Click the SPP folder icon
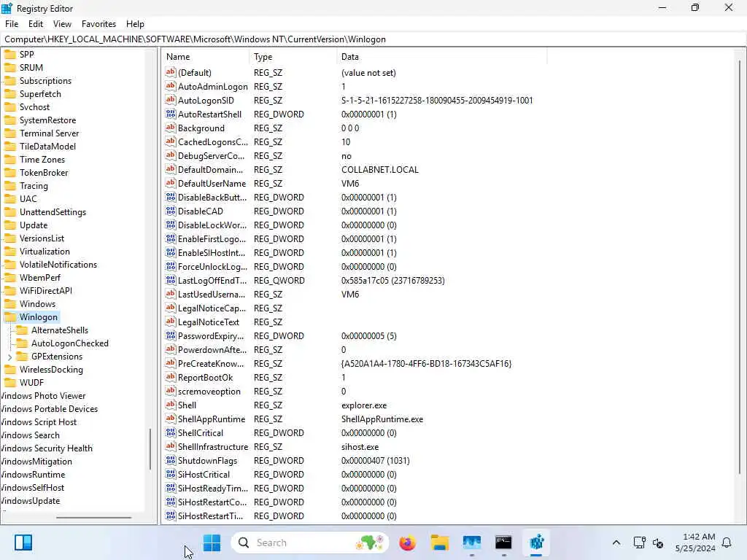The image size is (747, 560). tap(10, 54)
